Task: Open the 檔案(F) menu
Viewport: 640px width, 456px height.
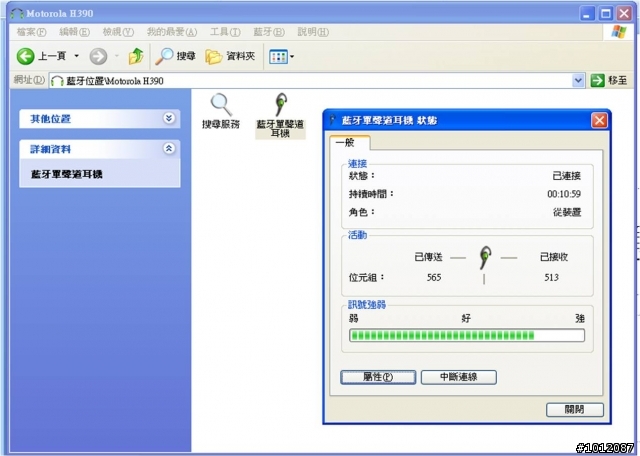Action: (x=31, y=32)
